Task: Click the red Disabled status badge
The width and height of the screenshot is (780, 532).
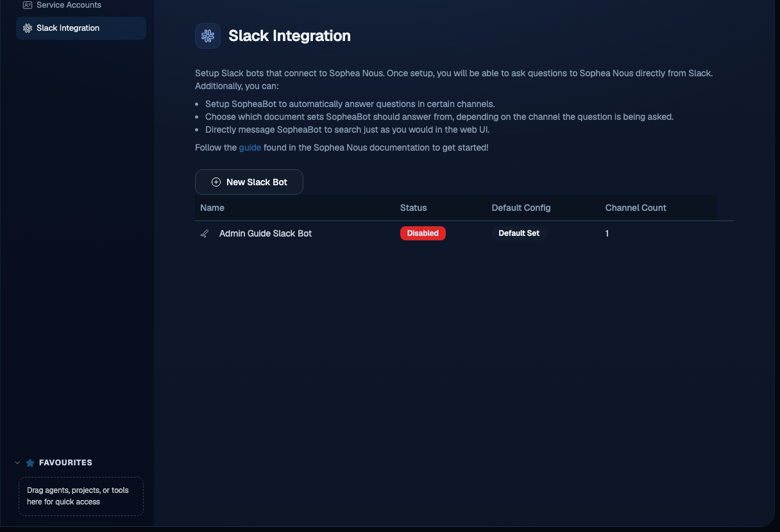Action: coord(423,233)
